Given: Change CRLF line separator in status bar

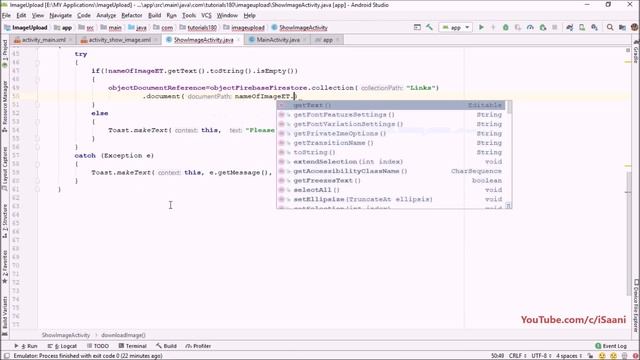Looking at the screenshot, I should point(517,356).
